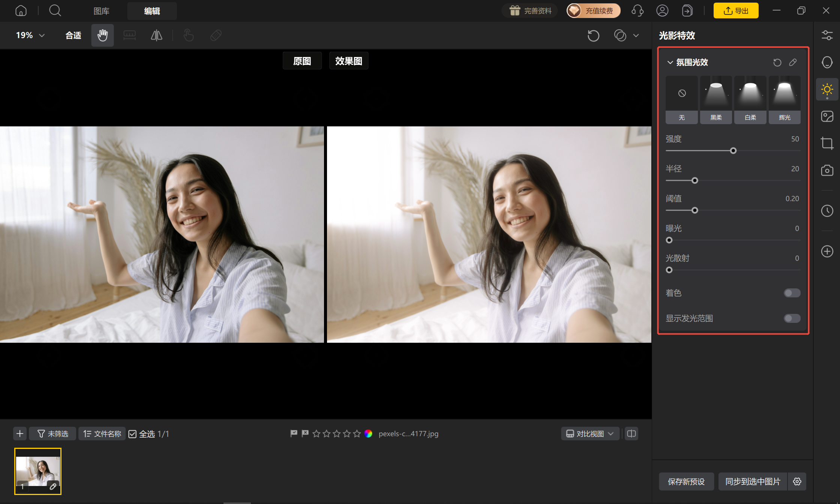Toggle the 显示发光范围 switch

tap(792, 318)
